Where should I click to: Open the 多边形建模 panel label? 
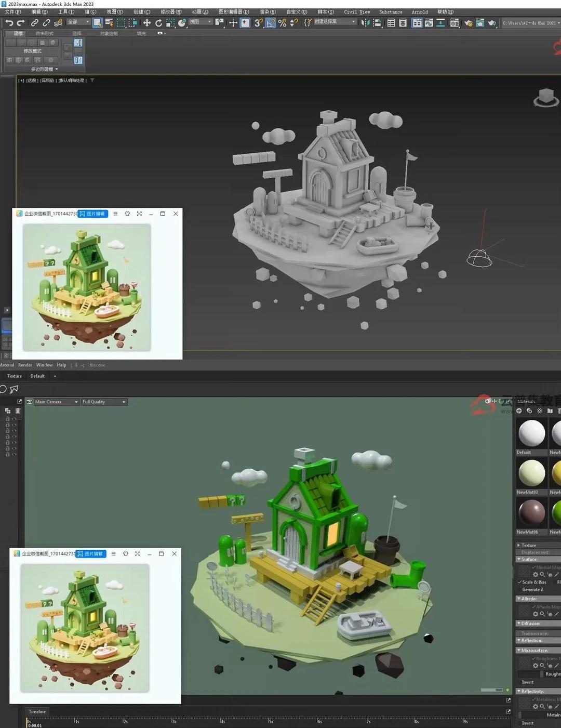pyautogui.click(x=44, y=69)
